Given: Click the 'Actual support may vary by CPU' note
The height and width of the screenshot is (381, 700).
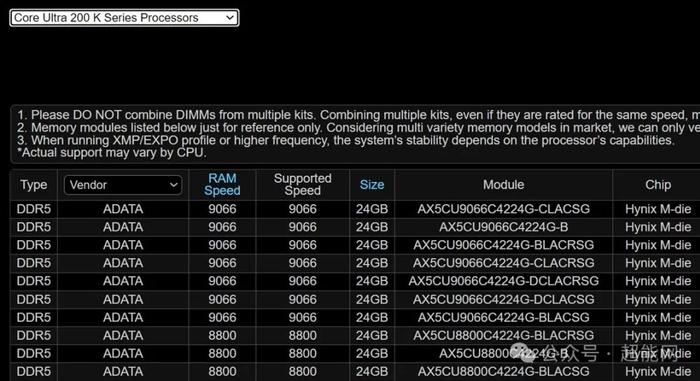Looking at the screenshot, I should [112, 153].
